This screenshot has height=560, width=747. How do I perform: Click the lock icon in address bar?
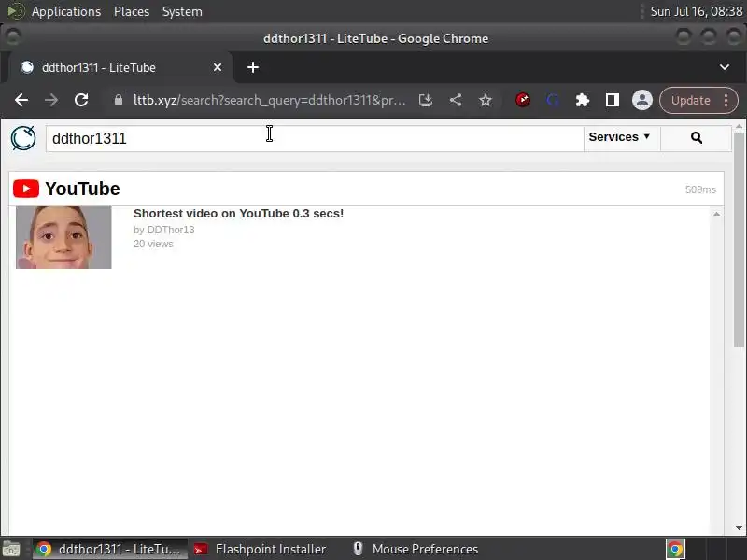(x=119, y=100)
